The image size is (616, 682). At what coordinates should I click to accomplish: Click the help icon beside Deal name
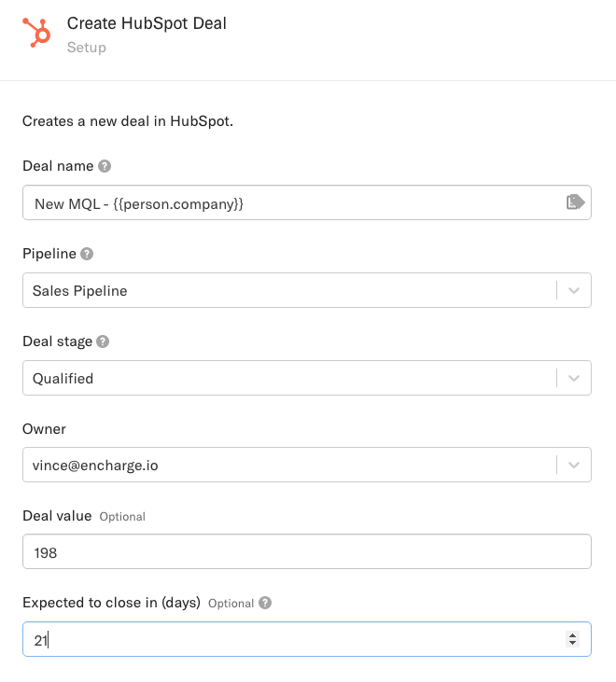pos(105,166)
